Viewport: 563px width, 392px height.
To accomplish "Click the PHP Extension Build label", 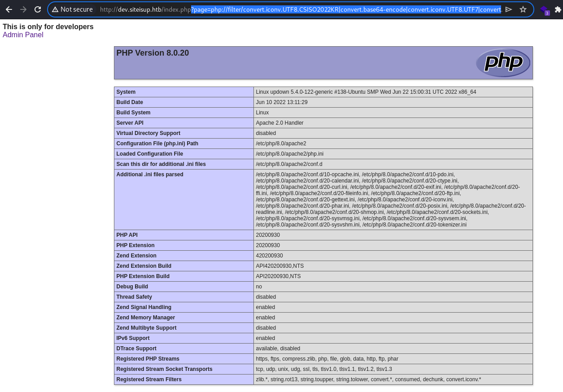I will coord(143,276).
